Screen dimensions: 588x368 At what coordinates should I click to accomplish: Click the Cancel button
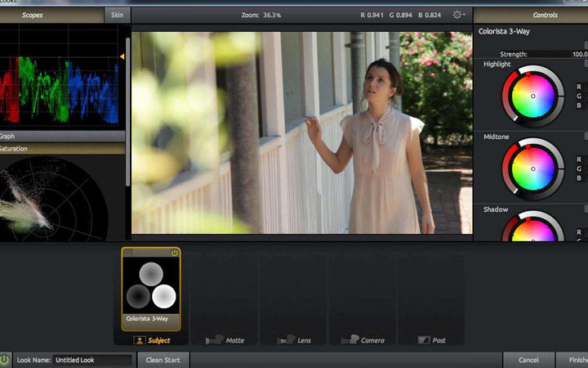(528, 360)
